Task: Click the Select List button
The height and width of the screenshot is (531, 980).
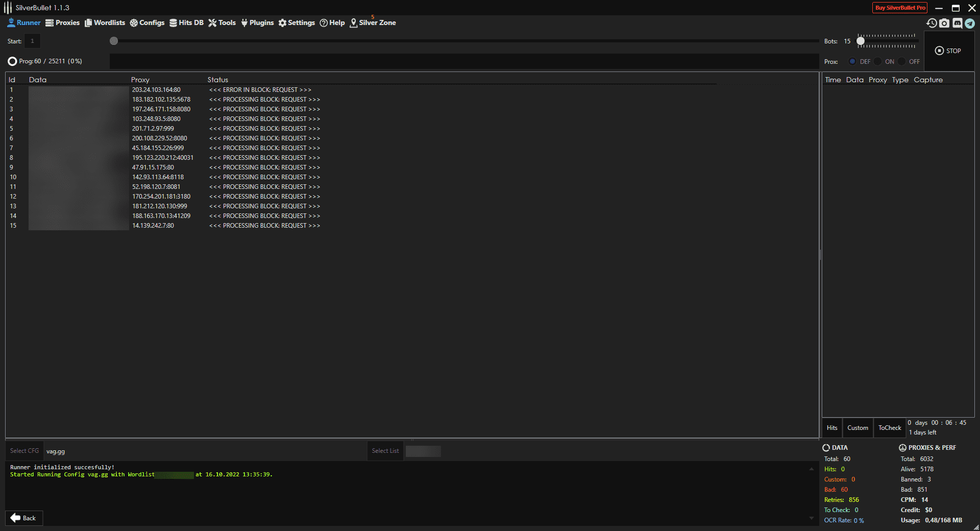Action: (385, 451)
